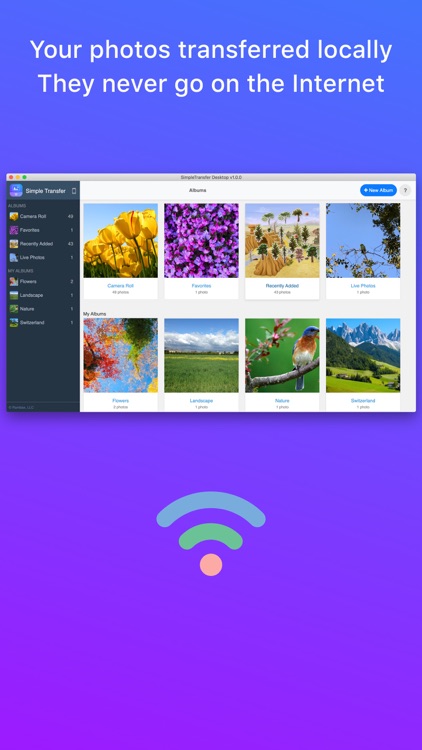Click the Recently Added count 43 in the sidebar
The width and height of the screenshot is (422, 750).
[70, 244]
